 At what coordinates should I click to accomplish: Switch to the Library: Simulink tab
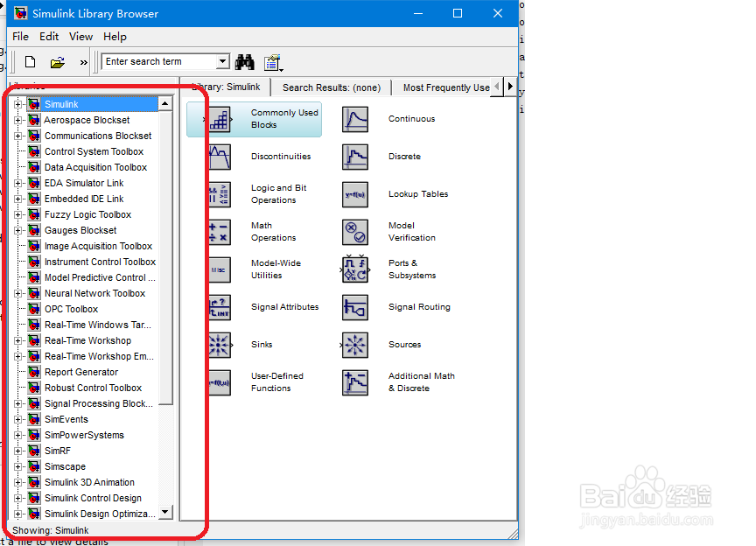click(226, 87)
